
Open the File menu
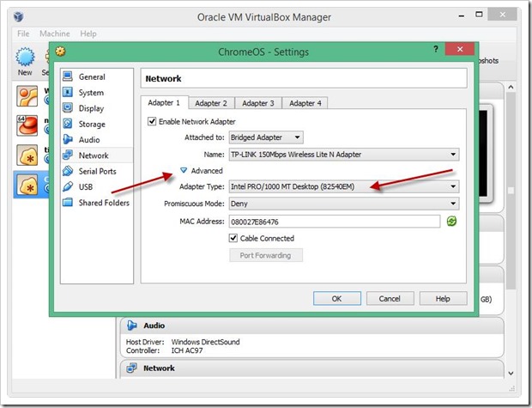pos(23,33)
